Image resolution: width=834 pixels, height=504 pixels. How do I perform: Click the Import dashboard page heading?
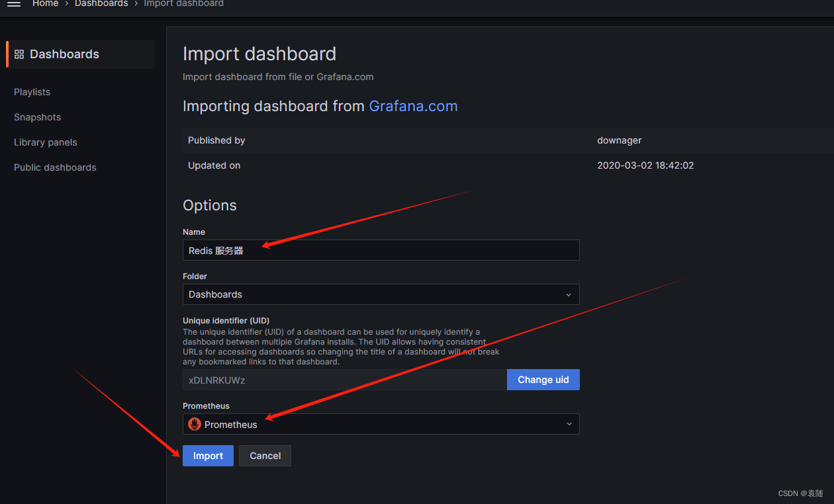(259, 54)
